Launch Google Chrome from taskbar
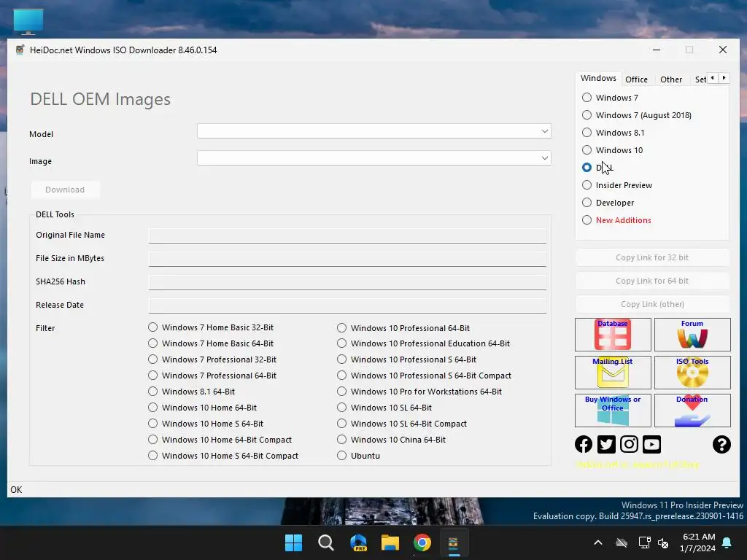Image resolution: width=747 pixels, height=560 pixels. pyautogui.click(x=422, y=542)
